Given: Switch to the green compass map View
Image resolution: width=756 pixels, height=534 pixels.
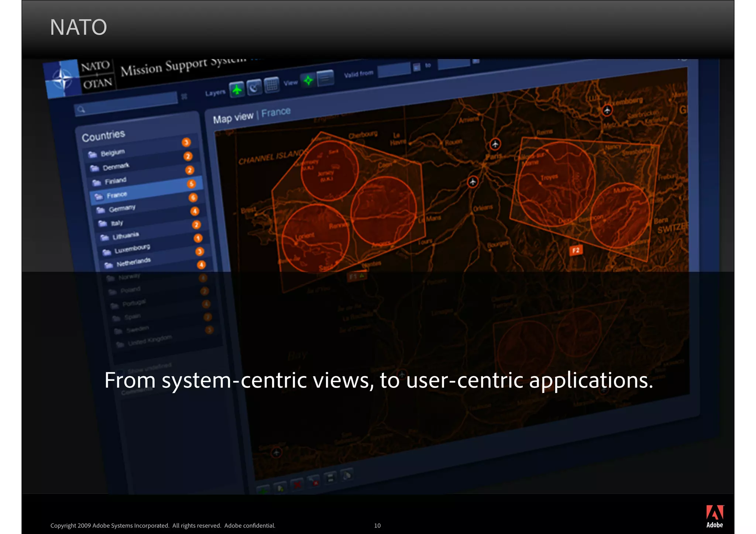Looking at the screenshot, I should (308, 80).
